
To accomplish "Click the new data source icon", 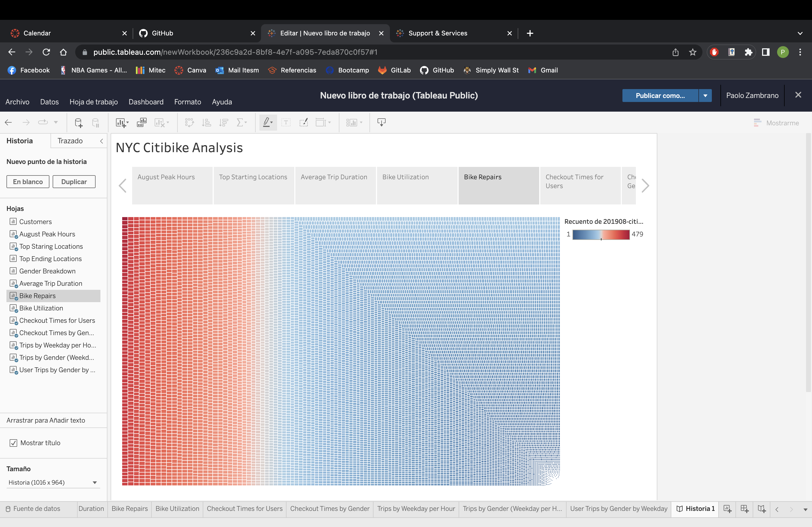I will (78, 122).
